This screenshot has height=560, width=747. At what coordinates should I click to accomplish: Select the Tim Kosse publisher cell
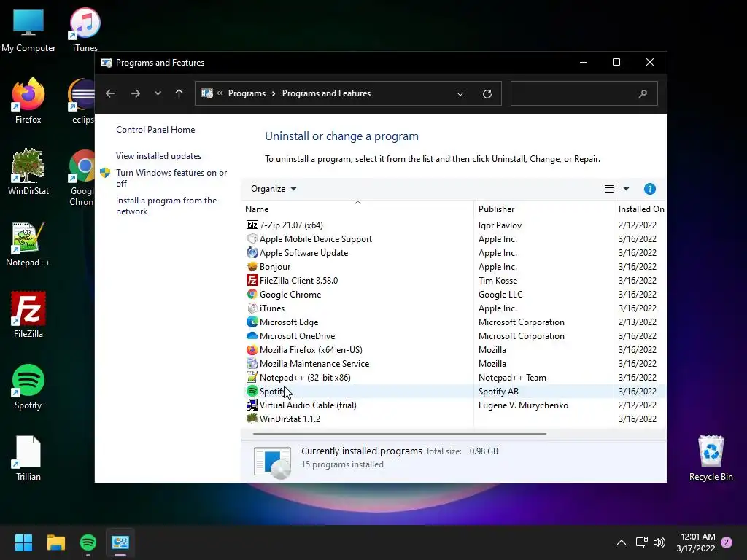(x=498, y=280)
